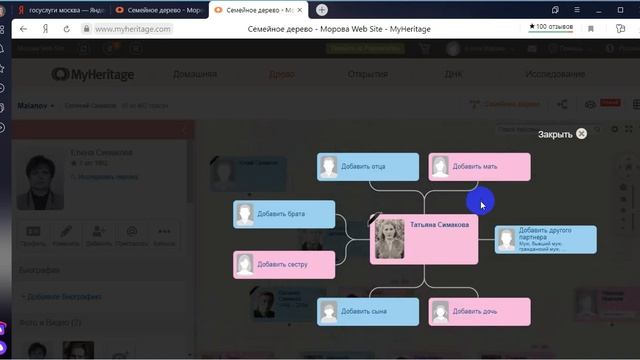The width and height of the screenshot is (640, 360).
Task: Click the Добавить мать card
Action: click(480, 167)
